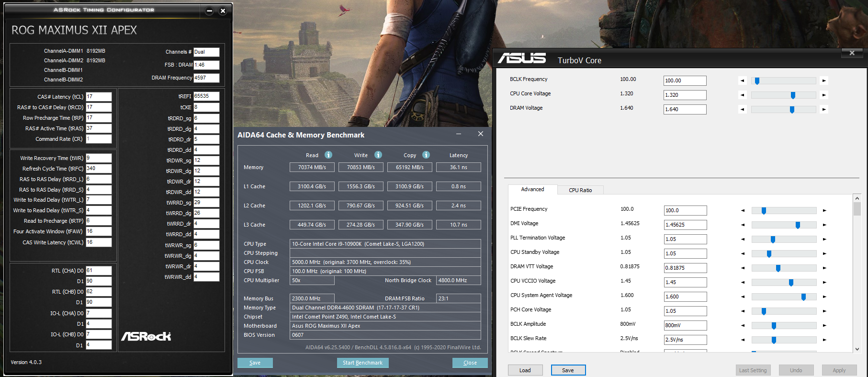Click the Command Rate (CR) field
This screenshot has height=377, width=868.
tap(99, 139)
